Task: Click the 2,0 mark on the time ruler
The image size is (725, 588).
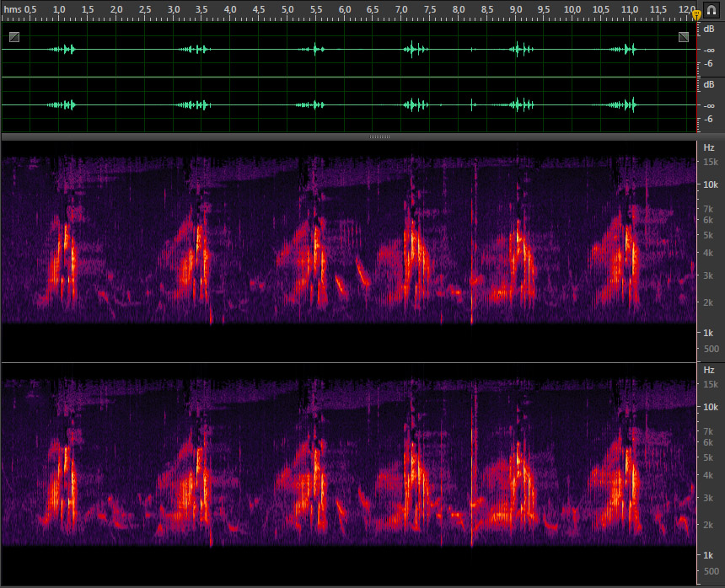Action: [116, 9]
